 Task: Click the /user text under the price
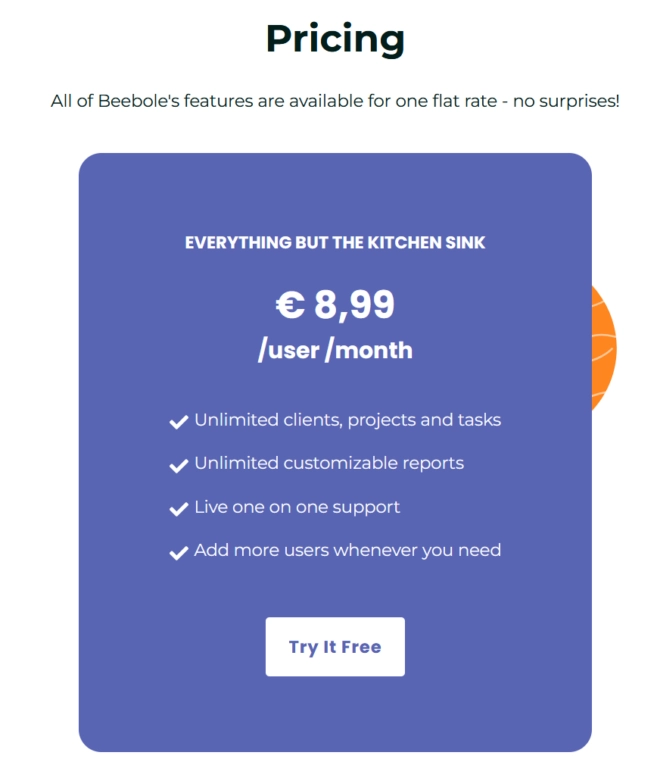coord(288,351)
